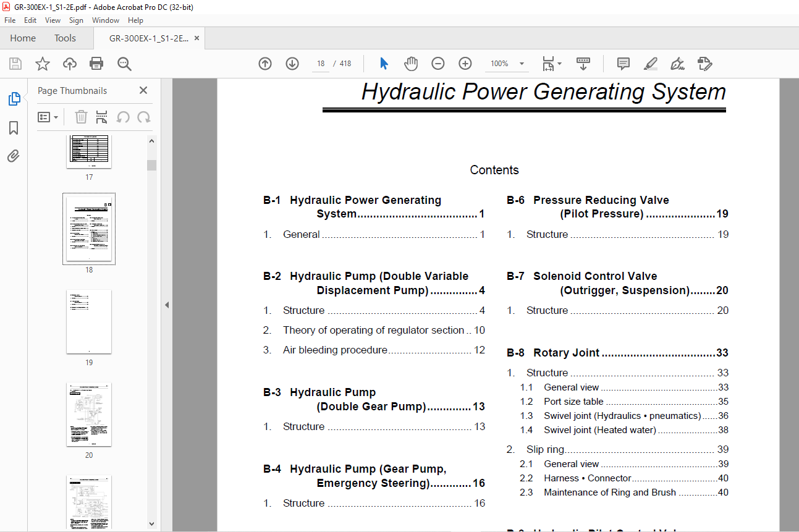Image resolution: width=799 pixels, height=532 pixels.
Task: Go to previous page arrow
Action: click(265, 64)
